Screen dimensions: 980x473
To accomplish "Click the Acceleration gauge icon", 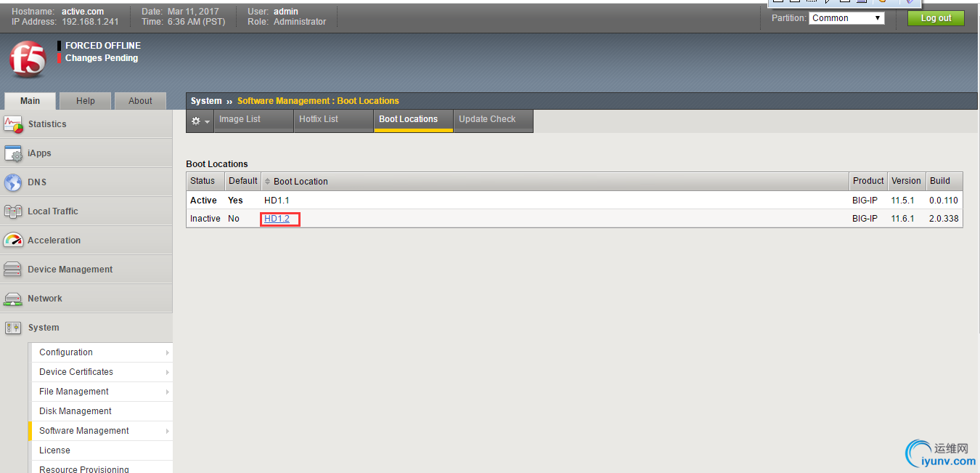I will (x=14, y=240).
